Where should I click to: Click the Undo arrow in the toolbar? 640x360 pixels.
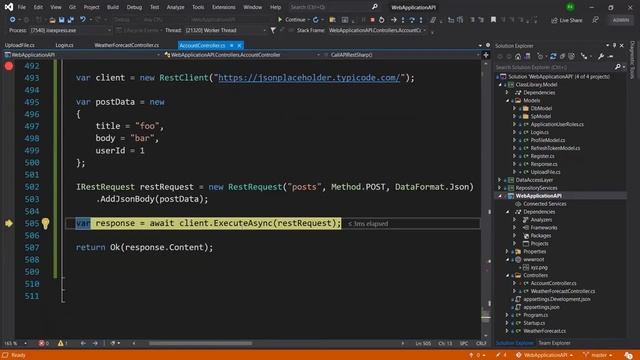pos(82,20)
